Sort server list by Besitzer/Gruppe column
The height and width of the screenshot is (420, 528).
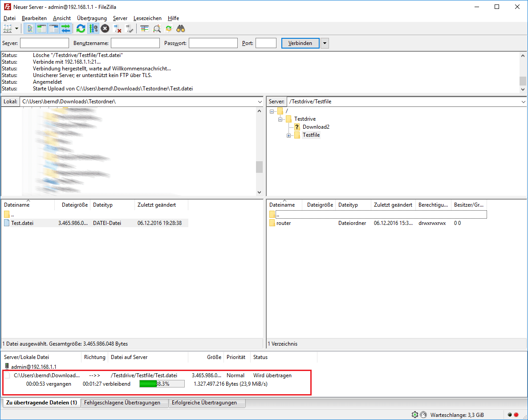[469, 205]
